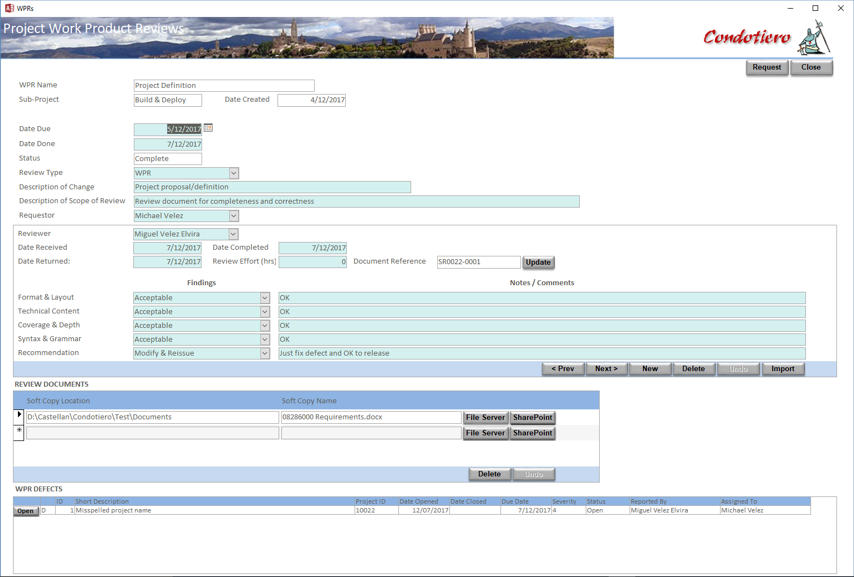The height and width of the screenshot is (577, 854).
Task: Click the Review Effort (hrs) field
Action: click(313, 262)
